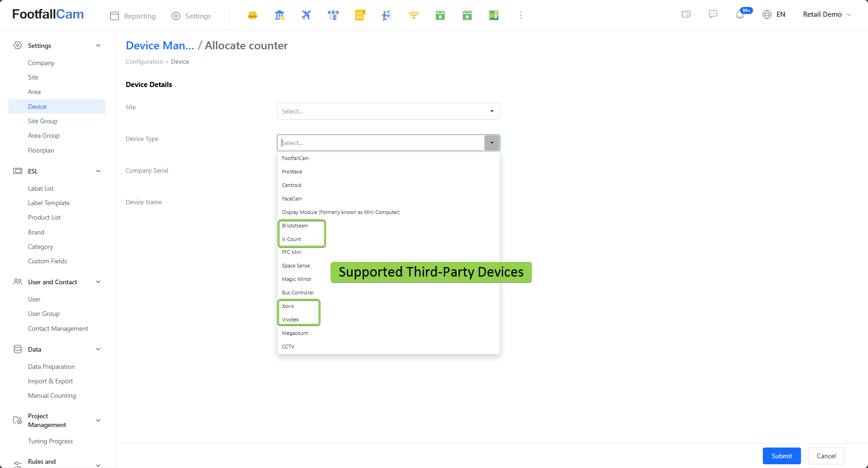Viewport: 868px width, 468px height.
Task: Click the FootfallCam logo
Action: point(48,14)
